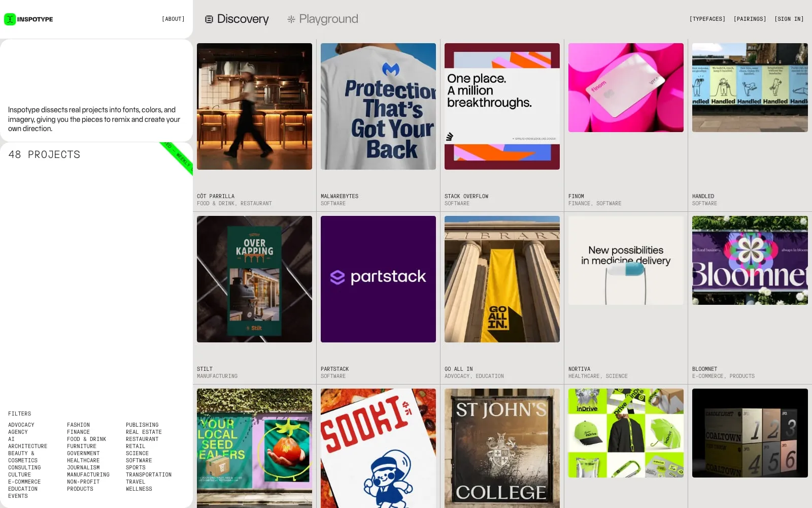Open the Finom pink card thumbnail
The image size is (812, 508).
pyautogui.click(x=626, y=87)
